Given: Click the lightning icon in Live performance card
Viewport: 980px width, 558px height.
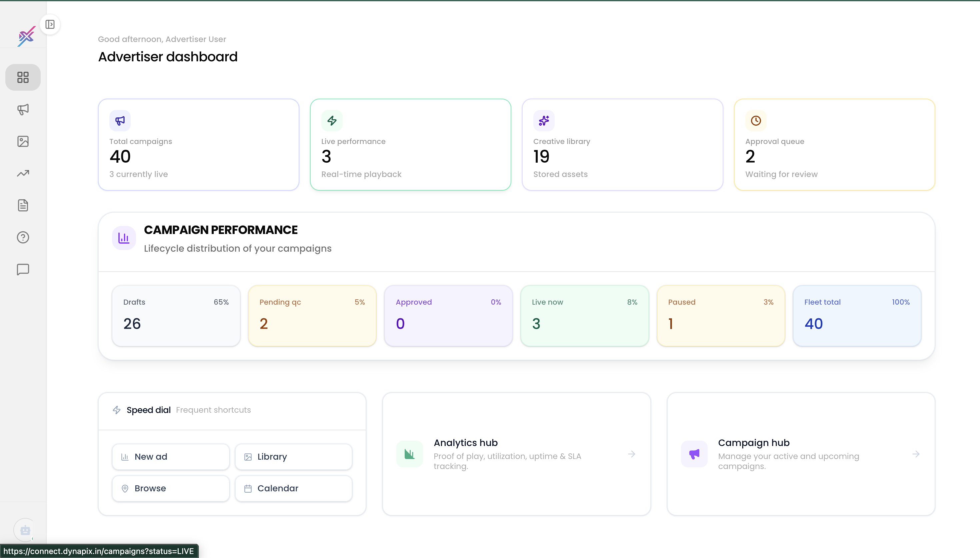Looking at the screenshot, I should pyautogui.click(x=332, y=121).
